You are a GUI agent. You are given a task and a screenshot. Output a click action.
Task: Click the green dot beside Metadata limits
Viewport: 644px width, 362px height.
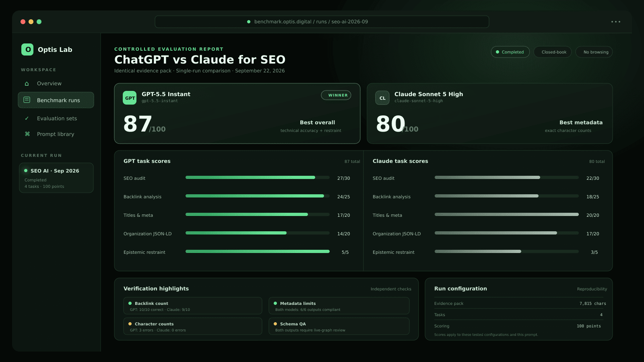275,303
